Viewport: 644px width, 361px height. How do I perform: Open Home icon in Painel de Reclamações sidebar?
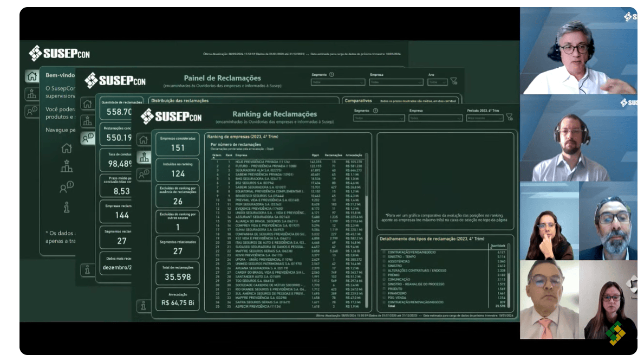click(x=88, y=104)
